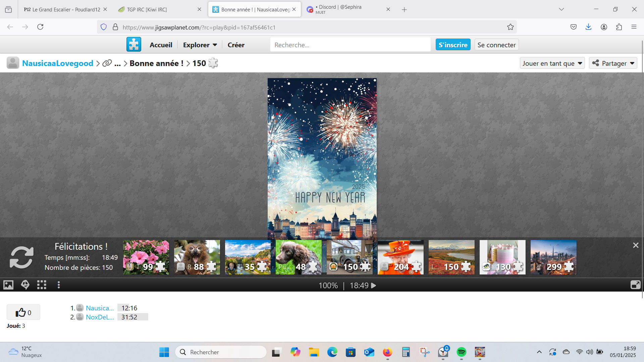This screenshot has width=644, height=362.
Task: Expand the Partager share dropdown
Action: click(x=613, y=63)
